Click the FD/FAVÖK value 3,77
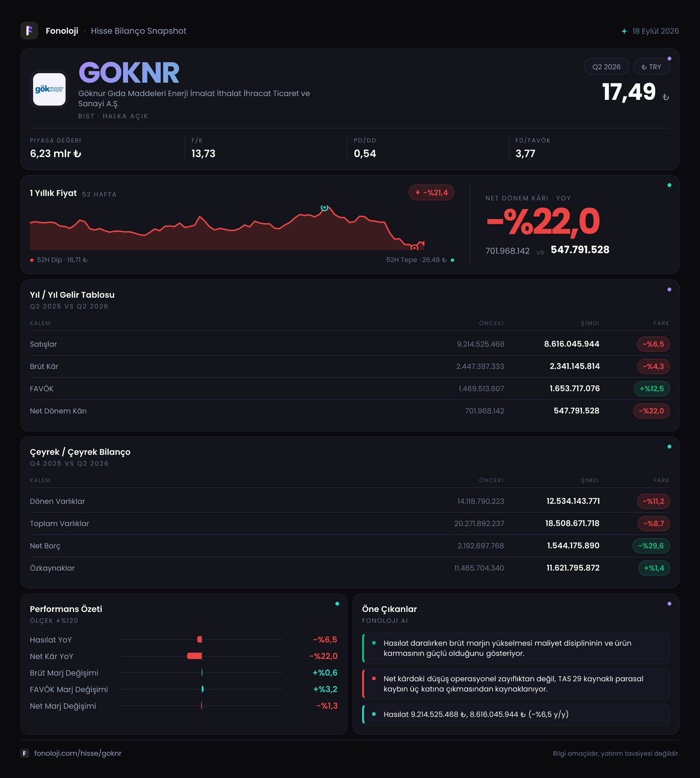Screen dimensions: 700x778 tap(525, 154)
